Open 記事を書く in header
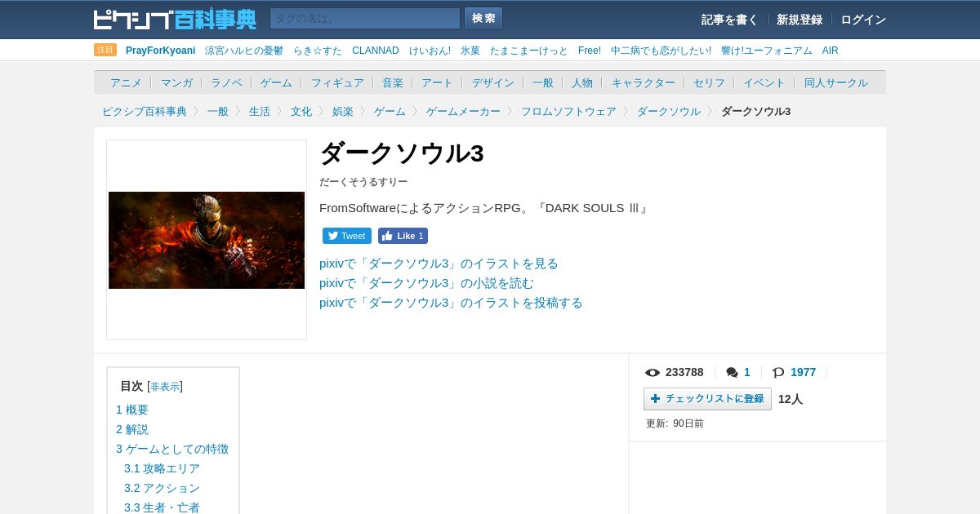This screenshot has width=980, height=514. (x=729, y=20)
